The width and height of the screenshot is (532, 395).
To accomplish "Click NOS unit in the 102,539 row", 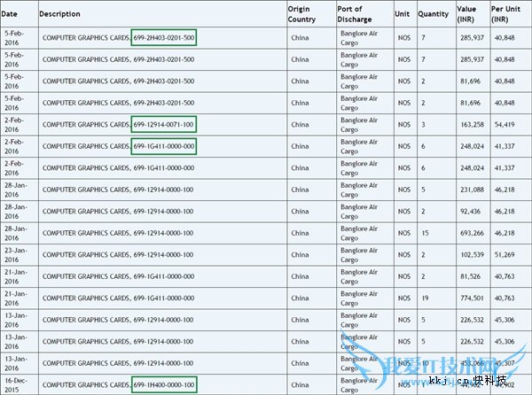I will [x=404, y=255].
